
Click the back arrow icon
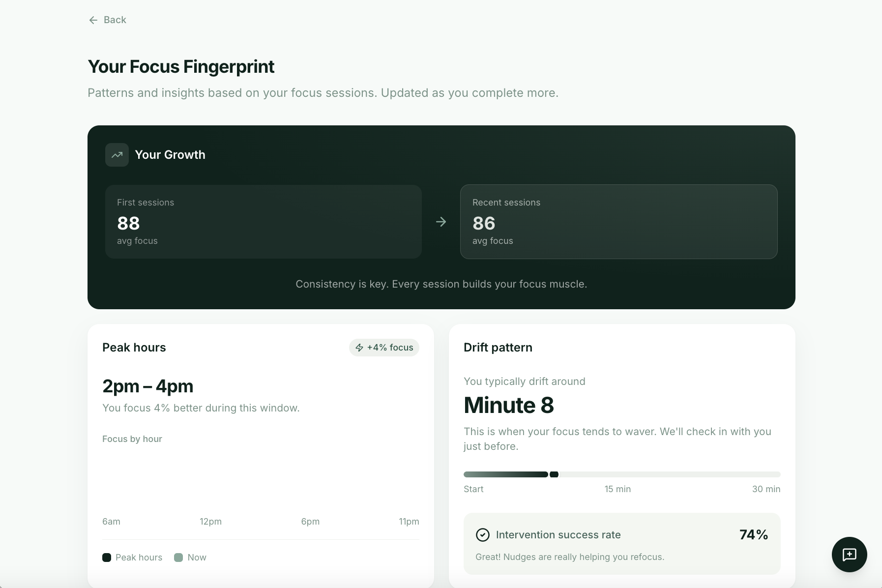[93, 20]
